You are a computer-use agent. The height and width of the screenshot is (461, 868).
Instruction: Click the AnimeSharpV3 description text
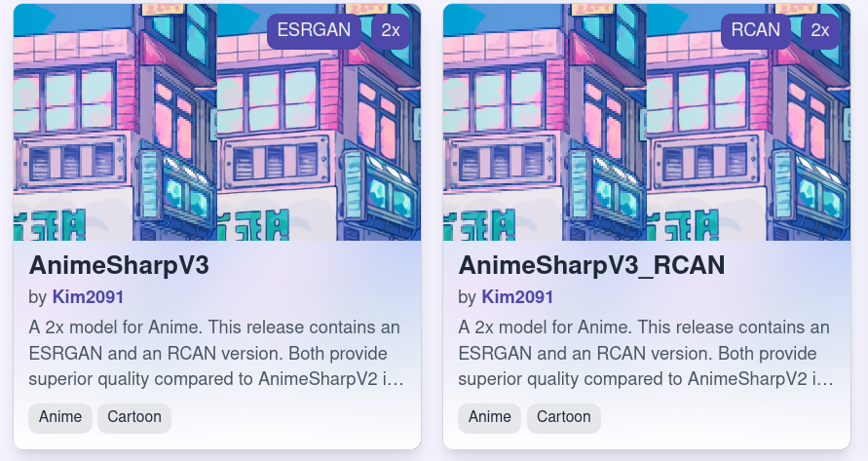tap(216, 353)
